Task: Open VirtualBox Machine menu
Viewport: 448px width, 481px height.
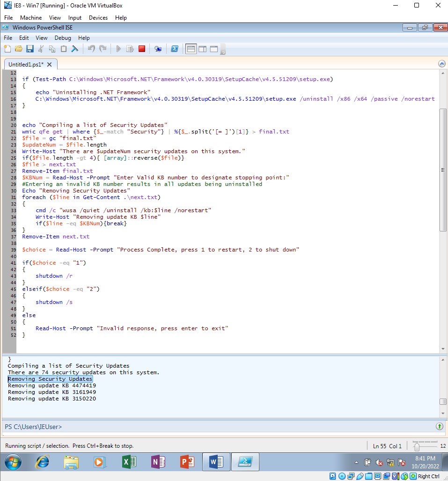Action: [31, 17]
